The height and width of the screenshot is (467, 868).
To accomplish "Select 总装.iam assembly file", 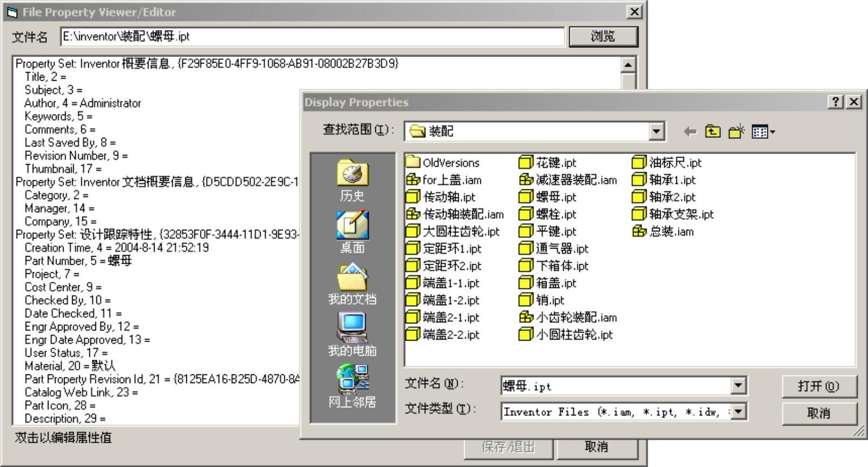I will [663, 231].
